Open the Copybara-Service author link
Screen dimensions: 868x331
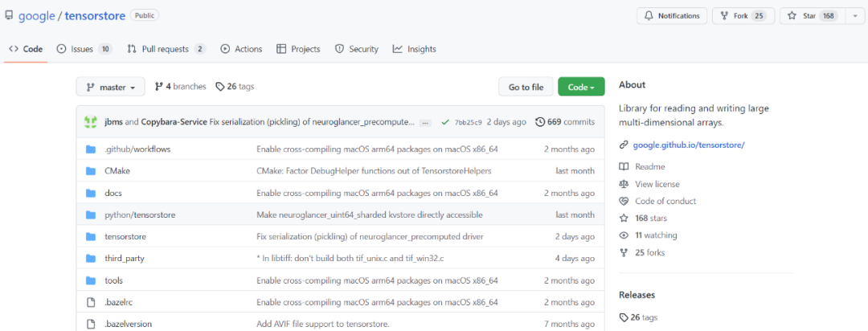[174, 122]
